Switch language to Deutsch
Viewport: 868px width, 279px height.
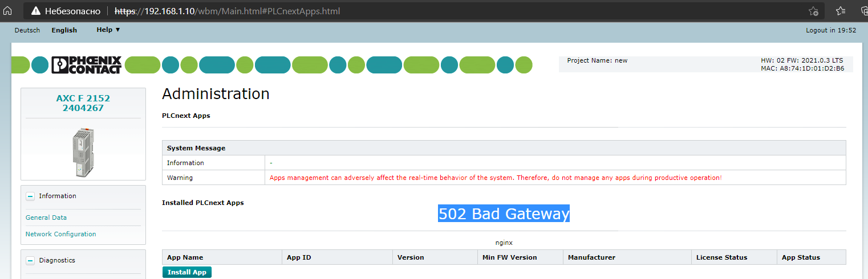pyautogui.click(x=27, y=30)
